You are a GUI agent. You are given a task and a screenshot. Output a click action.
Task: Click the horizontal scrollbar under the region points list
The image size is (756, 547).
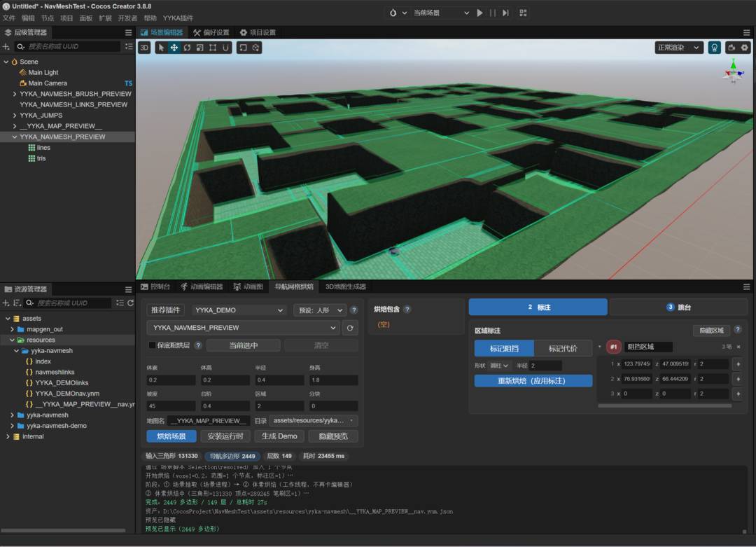665,406
